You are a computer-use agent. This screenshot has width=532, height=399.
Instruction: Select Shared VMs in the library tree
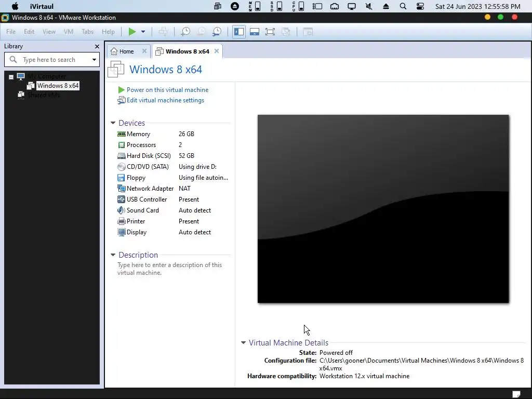[44, 95]
